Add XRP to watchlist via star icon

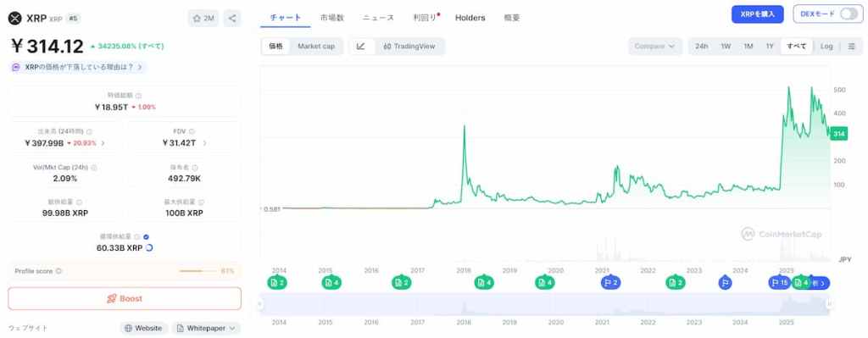(x=197, y=19)
